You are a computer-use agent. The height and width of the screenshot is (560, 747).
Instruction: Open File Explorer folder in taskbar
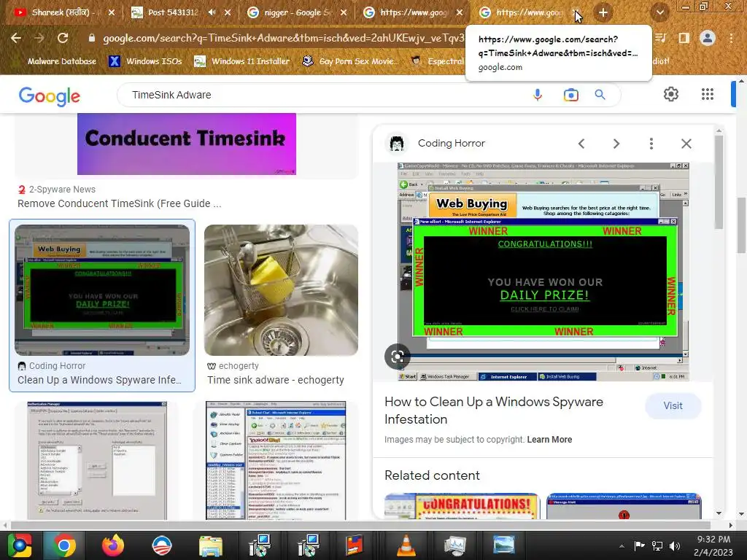tap(211, 545)
